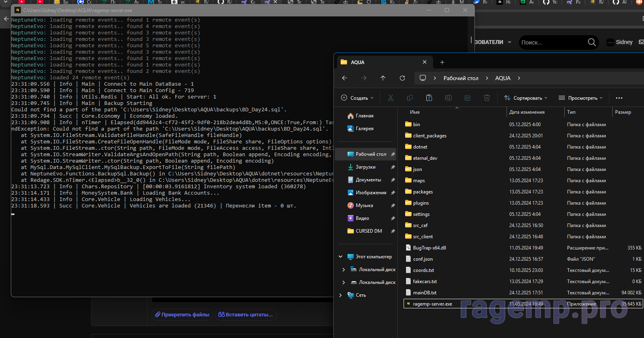Expand the Сеть tree node
The width and height of the screenshot is (644, 338).
(341, 295)
